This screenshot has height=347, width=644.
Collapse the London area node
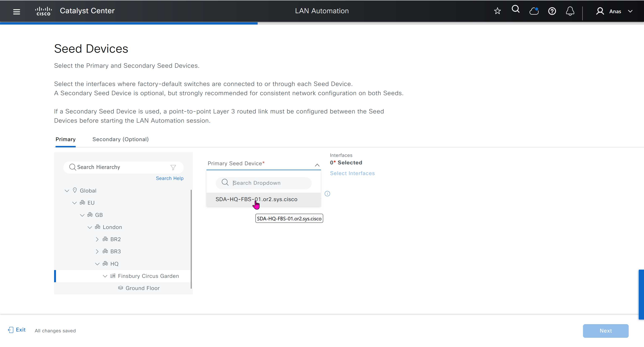click(90, 227)
